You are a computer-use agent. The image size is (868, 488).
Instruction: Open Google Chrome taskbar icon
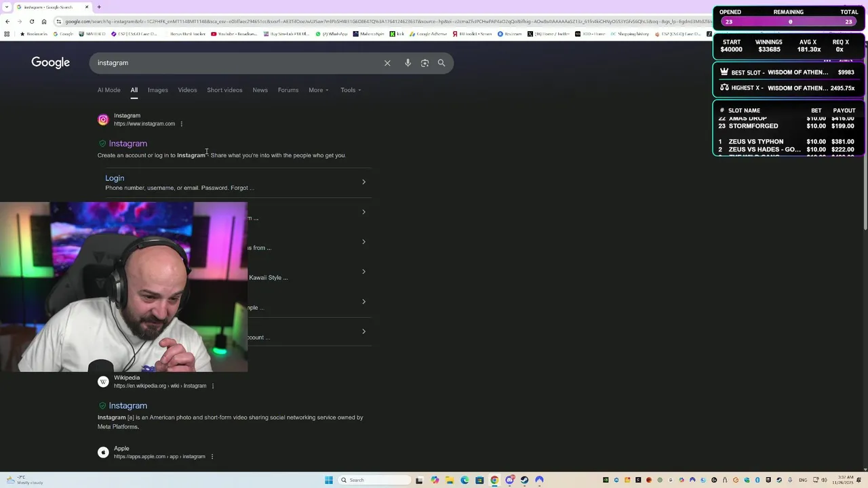494,480
